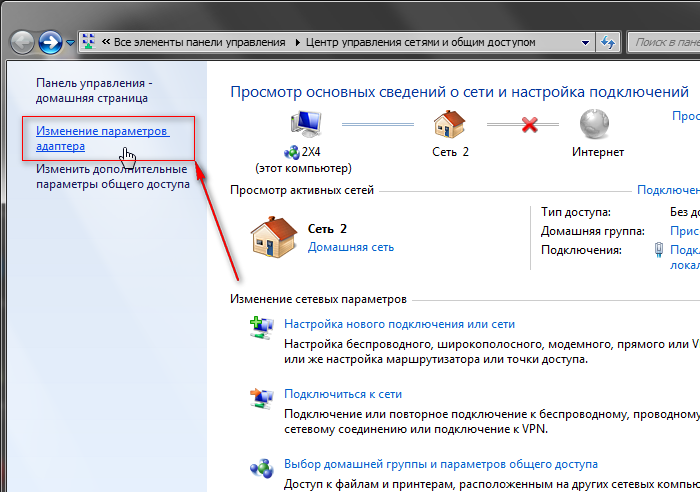Click the house icon above 'Сеть 2' in the network map
Viewport: 700px width, 492px height.
click(x=450, y=125)
